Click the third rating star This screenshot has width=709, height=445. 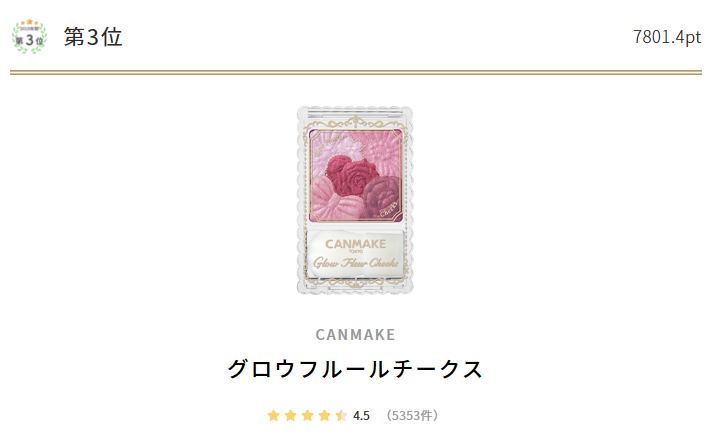[x=307, y=415]
